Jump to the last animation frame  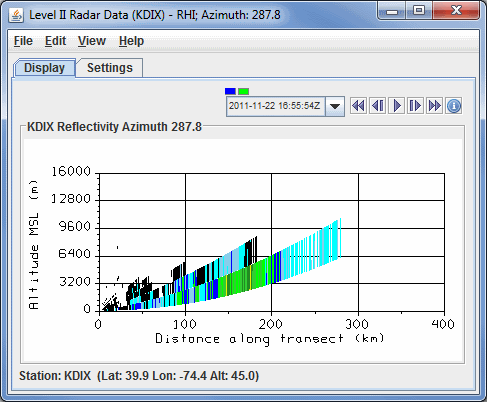(435, 106)
